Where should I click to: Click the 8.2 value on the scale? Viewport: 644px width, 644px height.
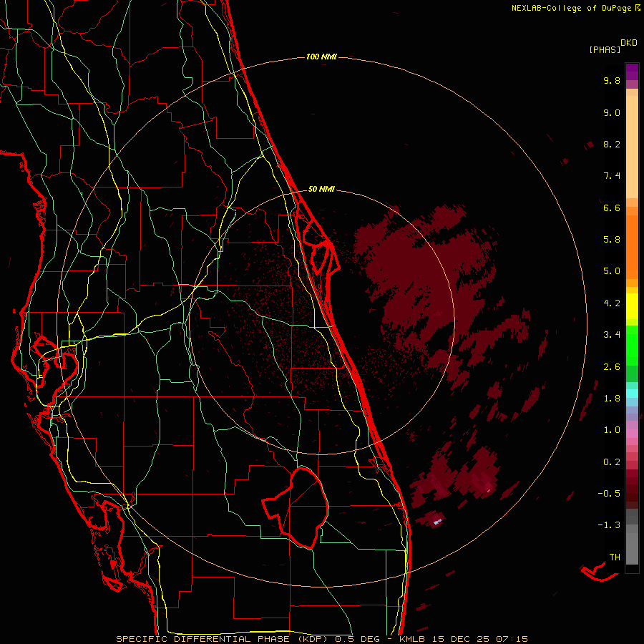click(612, 144)
